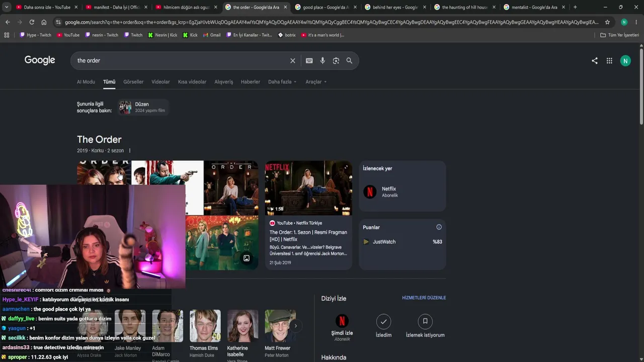The width and height of the screenshot is (644, 362).
Task: Play the Netflix trailer video thumbnail
Action: 308,188
